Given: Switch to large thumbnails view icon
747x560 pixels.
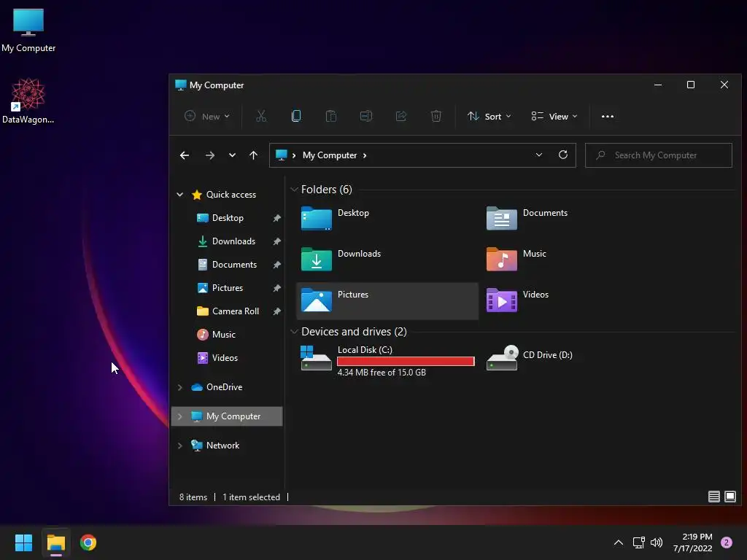Looking at the screenshot, I should [x=730, y=497].
